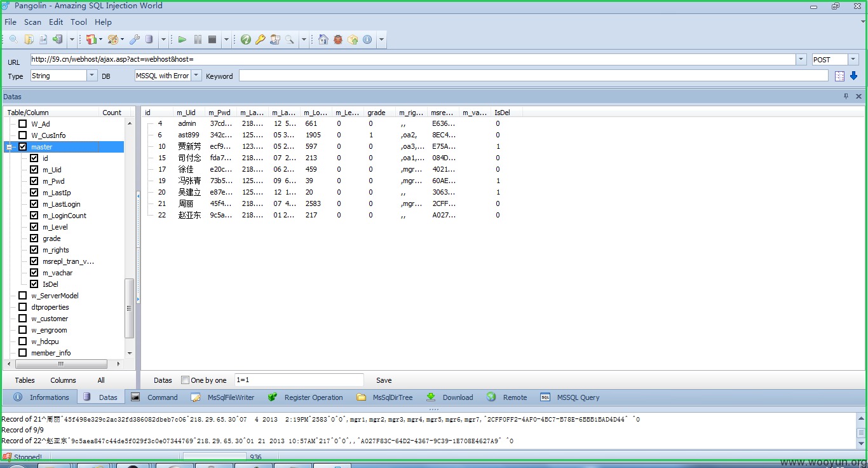Open the MSSQL Query tab
Image resolution: width=868 pixels, height=468 pixels.
click(x=570, y=397)
